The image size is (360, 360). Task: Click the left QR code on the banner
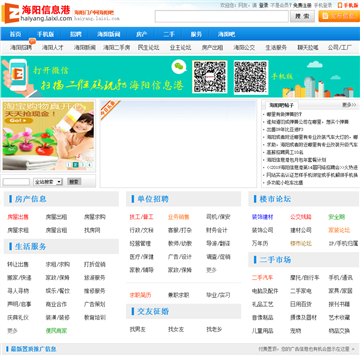[x=210, y=77]
